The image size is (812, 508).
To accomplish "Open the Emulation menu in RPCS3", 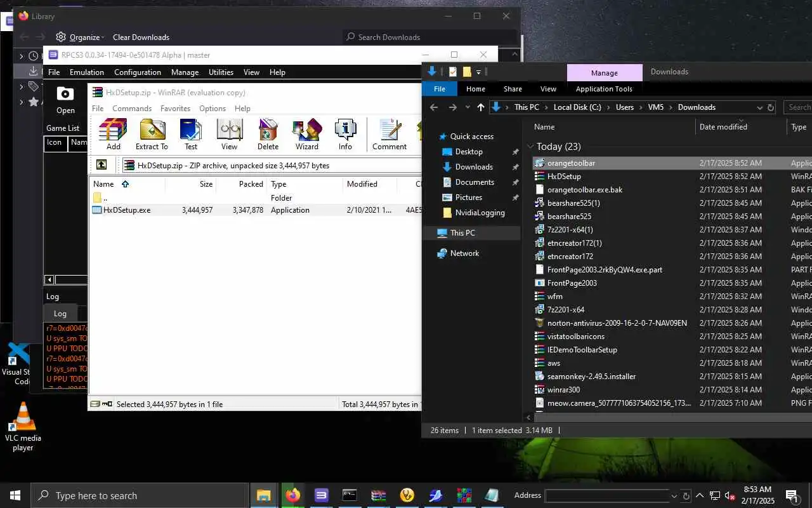I will [x=87, y=72].
